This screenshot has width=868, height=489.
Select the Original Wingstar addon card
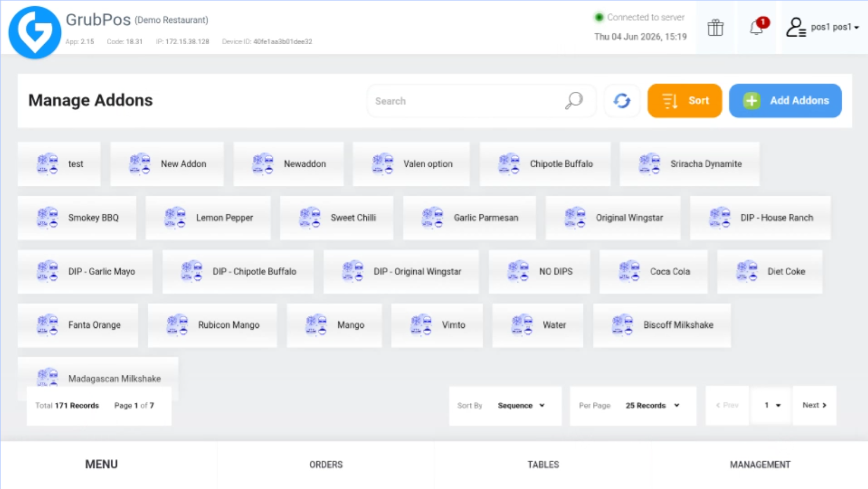[613, 218]
